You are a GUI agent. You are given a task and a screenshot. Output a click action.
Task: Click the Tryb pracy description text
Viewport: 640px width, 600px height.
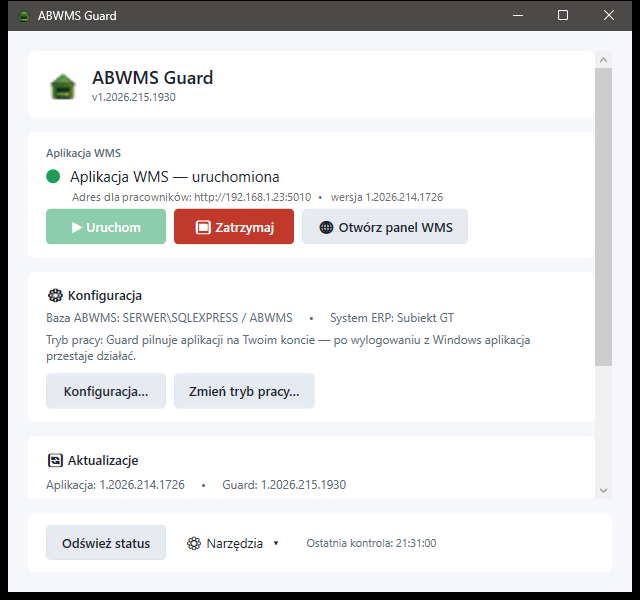pos(288,348)
